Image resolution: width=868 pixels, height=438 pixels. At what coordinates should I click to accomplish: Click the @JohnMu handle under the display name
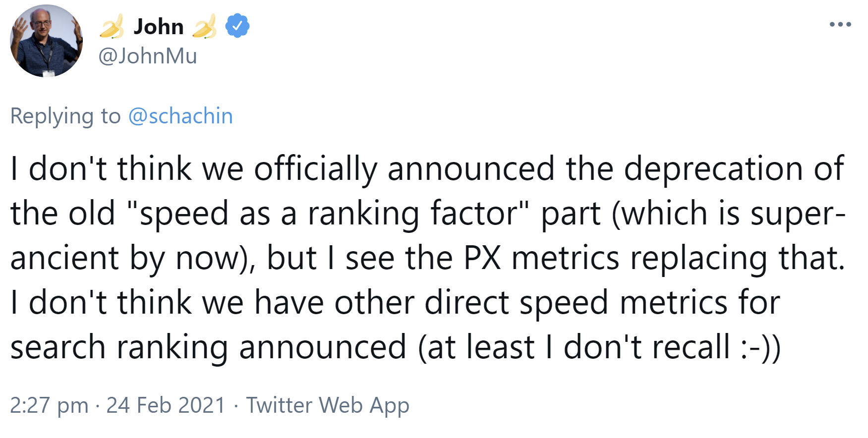point(146,56)
